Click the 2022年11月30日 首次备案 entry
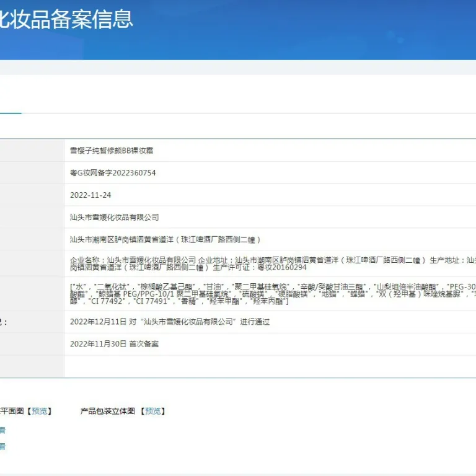This screenshot has height=476, width=476. click(x=114, y=344)
